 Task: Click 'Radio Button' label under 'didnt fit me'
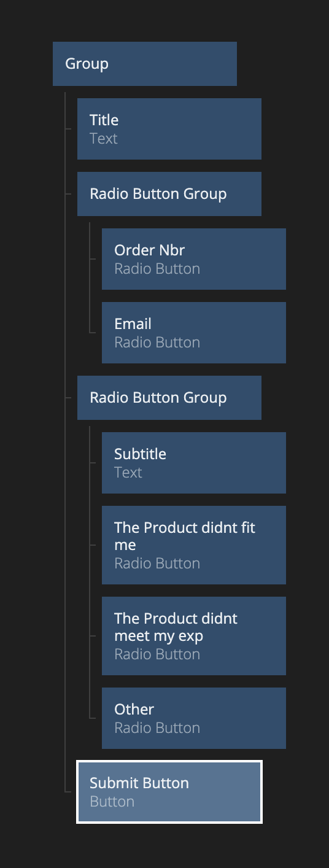pyautogui.click(x=157, y=564)
